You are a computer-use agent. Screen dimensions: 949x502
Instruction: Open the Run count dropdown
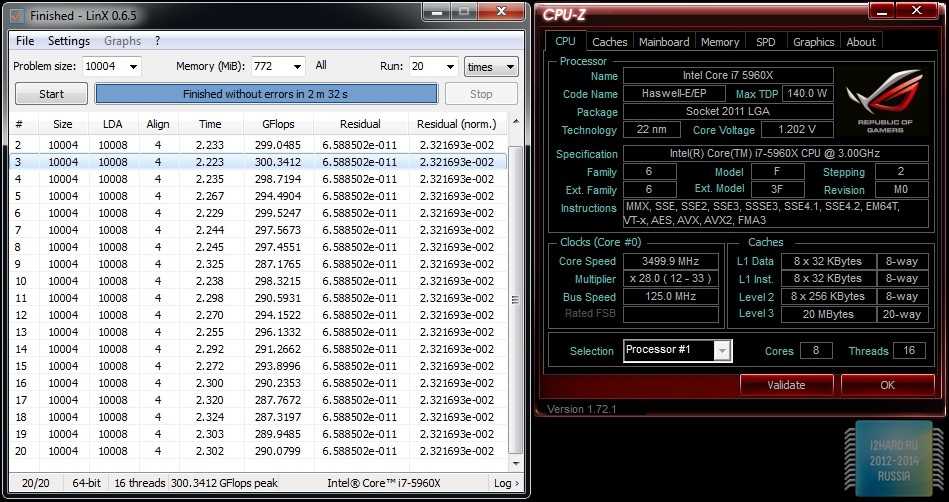coord(449,67)
